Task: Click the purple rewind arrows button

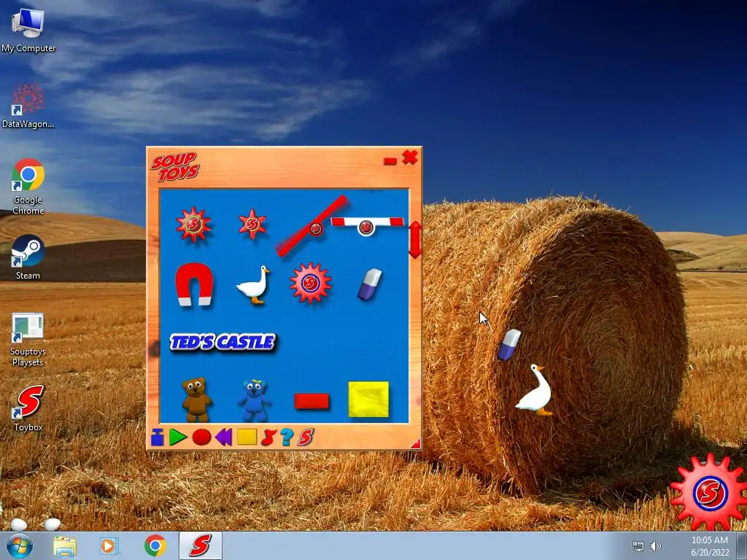Action: [223, 437]
